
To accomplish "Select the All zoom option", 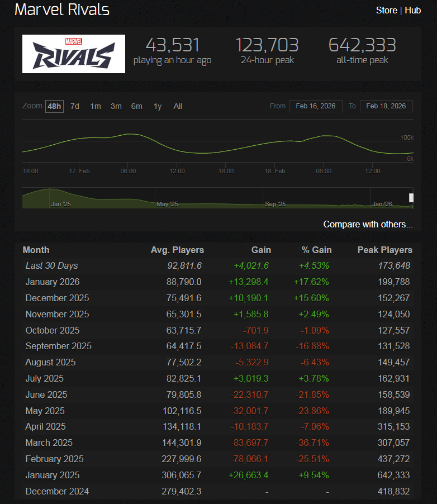I will (178, 106).
